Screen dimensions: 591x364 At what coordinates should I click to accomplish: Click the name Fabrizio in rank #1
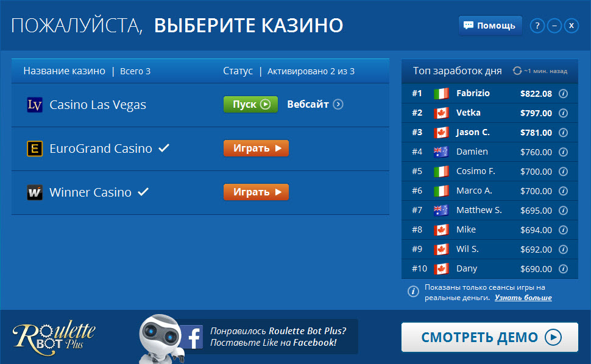coord(473,93)
